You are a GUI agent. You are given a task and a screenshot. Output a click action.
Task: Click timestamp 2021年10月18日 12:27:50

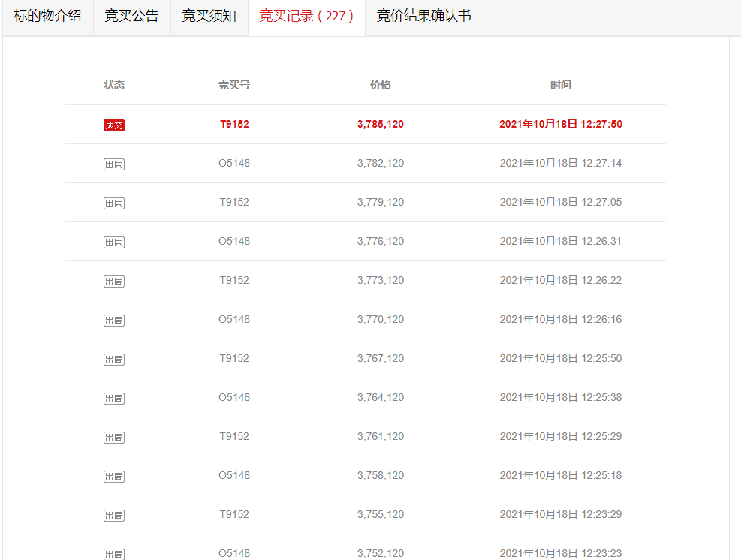click(561, 125)
